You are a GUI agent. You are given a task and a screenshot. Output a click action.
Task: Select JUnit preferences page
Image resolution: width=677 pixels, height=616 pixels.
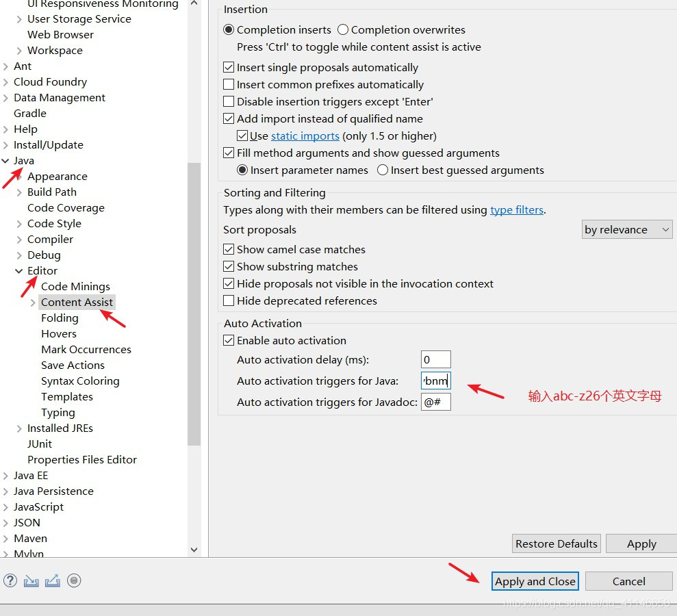click(39, 444)
